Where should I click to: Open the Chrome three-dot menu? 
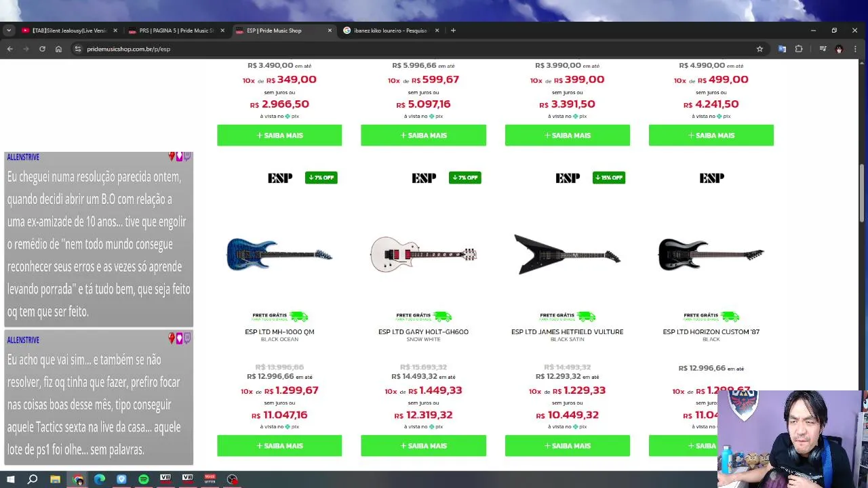[855, 49]
